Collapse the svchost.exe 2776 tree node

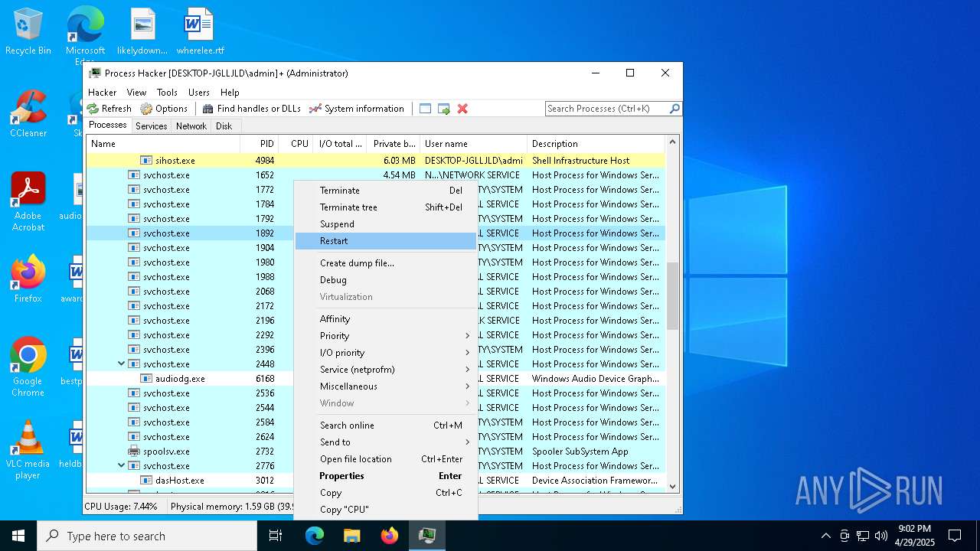121,466
